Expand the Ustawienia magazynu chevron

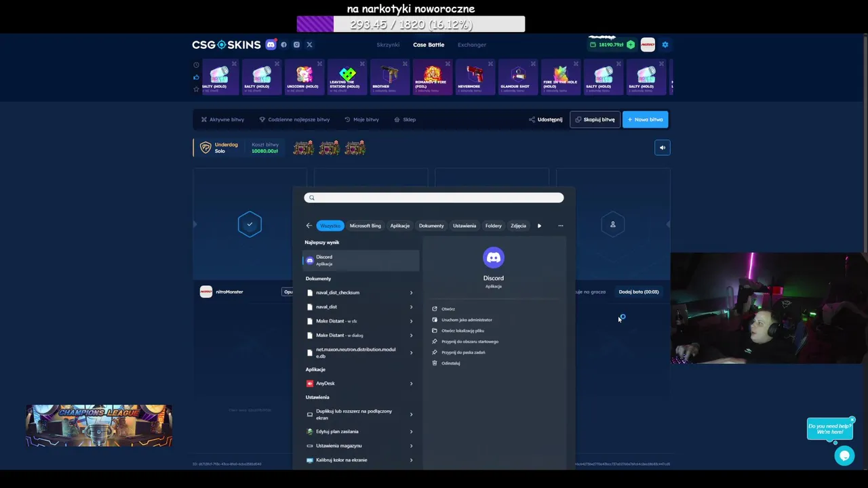coord(411,446)
